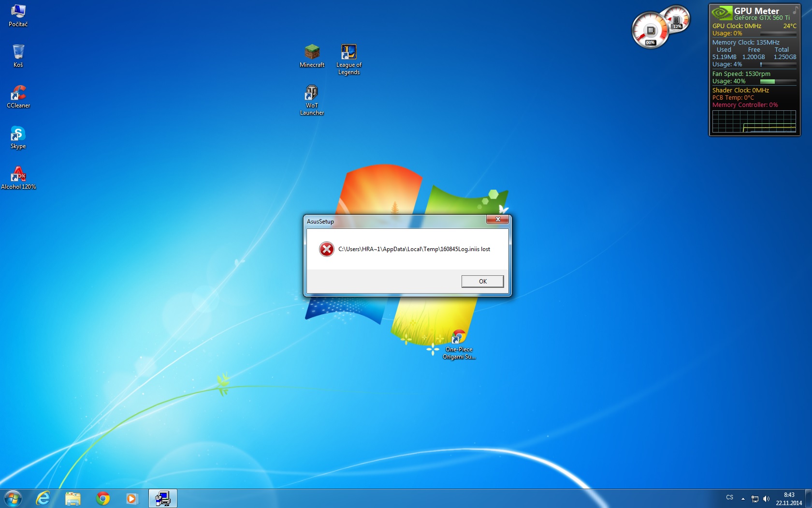Click the memory usage bar in GPU Meter
The height and width of the screenshot is (508, 812).
(778, 64)
